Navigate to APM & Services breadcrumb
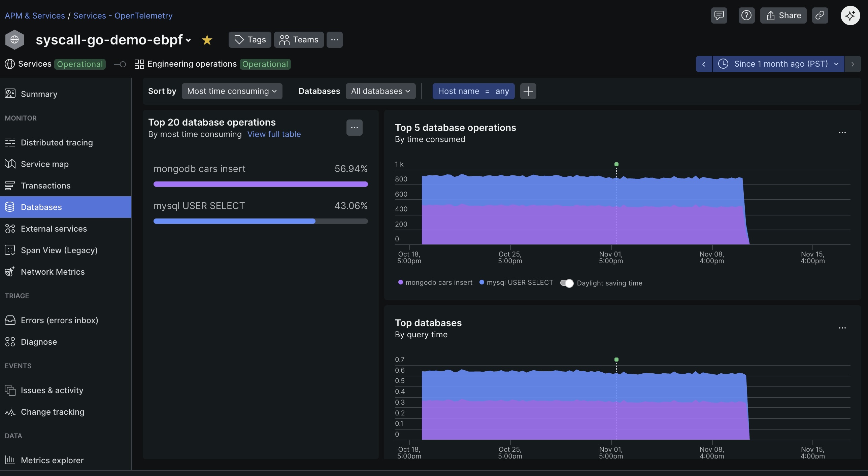Screen dimensions: 868x476 (35, 15)
